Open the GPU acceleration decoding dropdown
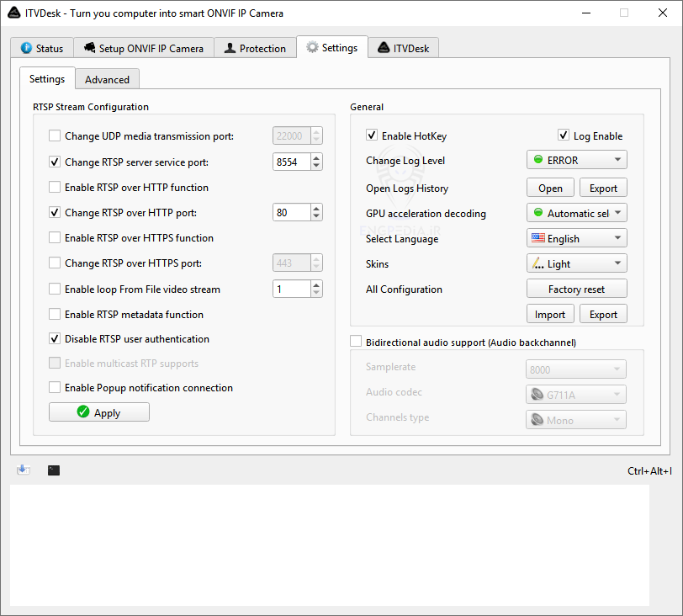The image size is (683, 616). 576,213
